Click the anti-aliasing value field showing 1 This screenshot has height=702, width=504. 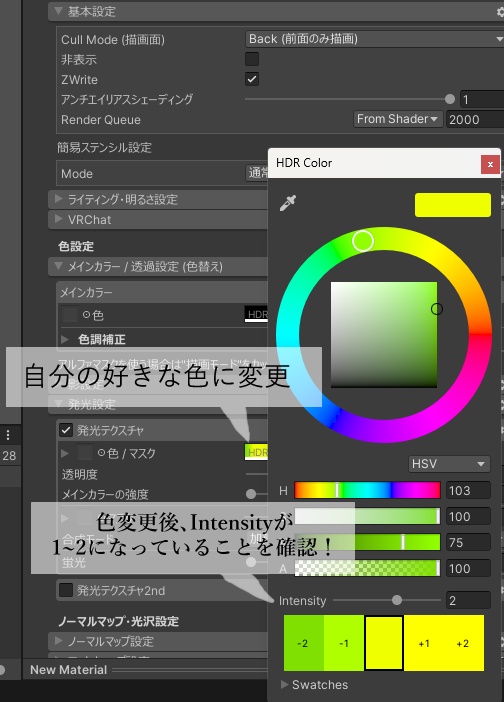click(482, 99)
